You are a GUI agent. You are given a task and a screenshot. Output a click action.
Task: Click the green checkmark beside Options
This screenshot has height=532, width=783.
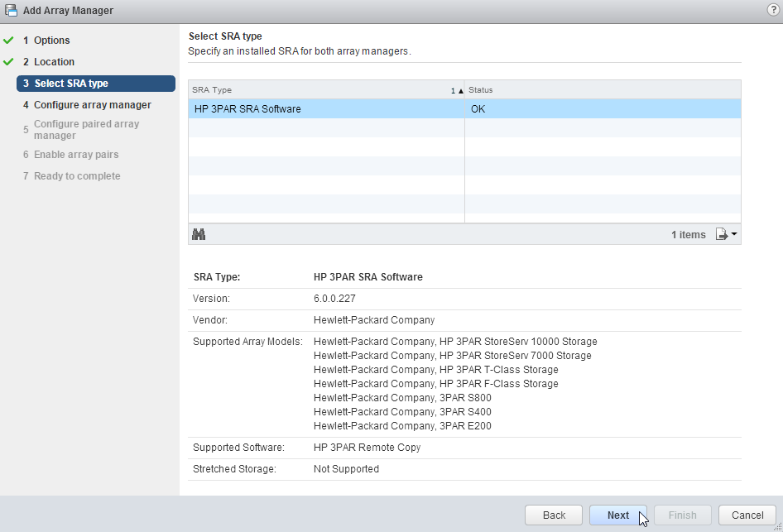(x=8, y=40)
